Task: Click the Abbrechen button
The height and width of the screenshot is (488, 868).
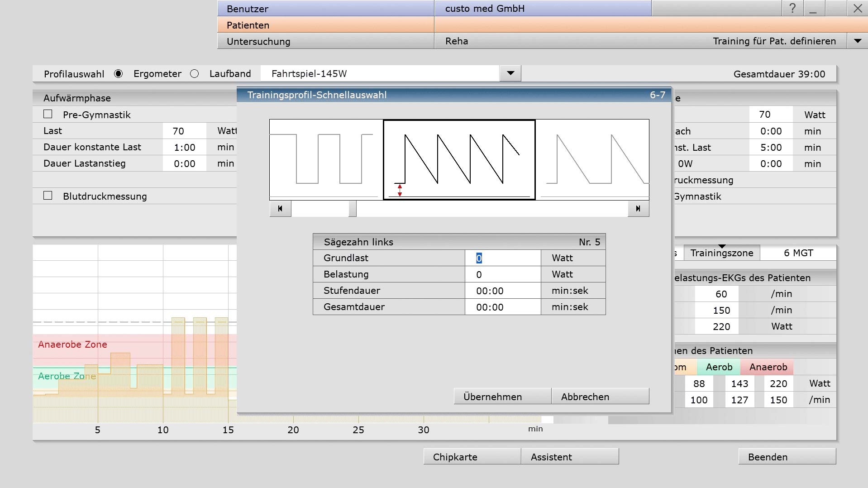Action: pyautogui.click(x=601, y=397)
